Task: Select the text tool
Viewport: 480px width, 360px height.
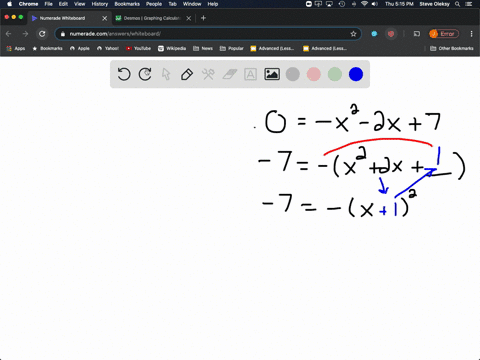Action: click(x=250, y=74)
